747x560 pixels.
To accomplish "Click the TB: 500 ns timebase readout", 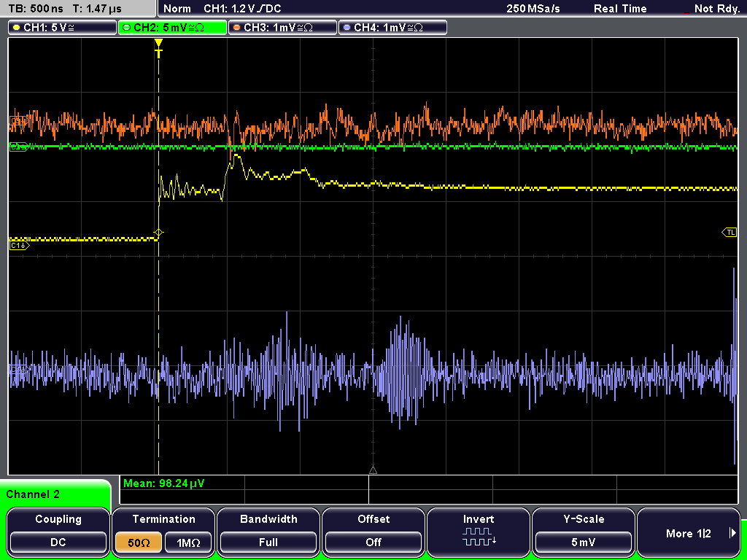I will pyautogui.click(x=36, y=9).
